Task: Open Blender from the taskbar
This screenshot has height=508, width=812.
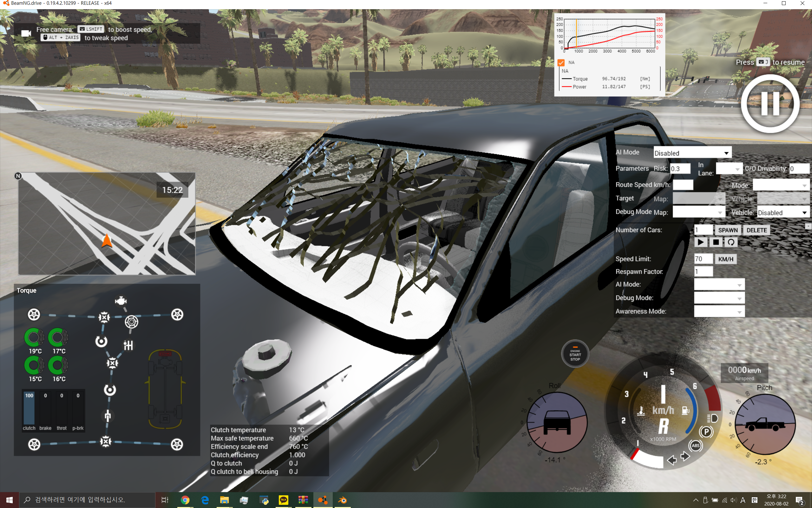Action: (x=343, y=500)
